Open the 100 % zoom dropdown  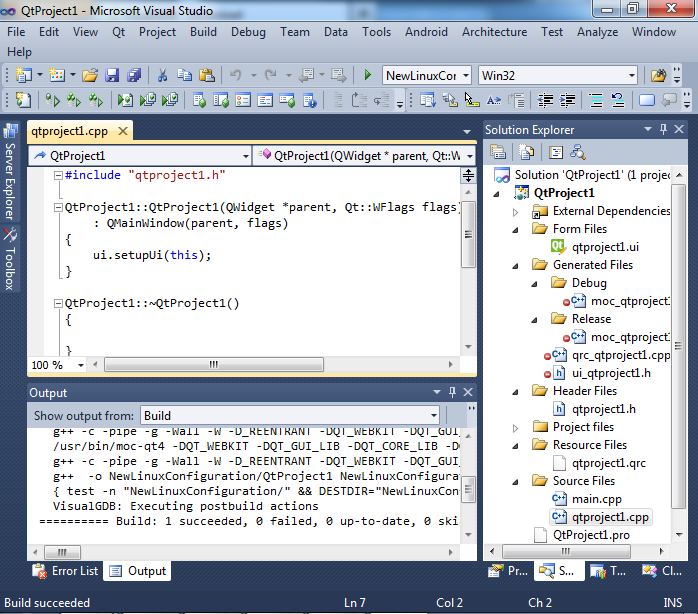[81, 365]
